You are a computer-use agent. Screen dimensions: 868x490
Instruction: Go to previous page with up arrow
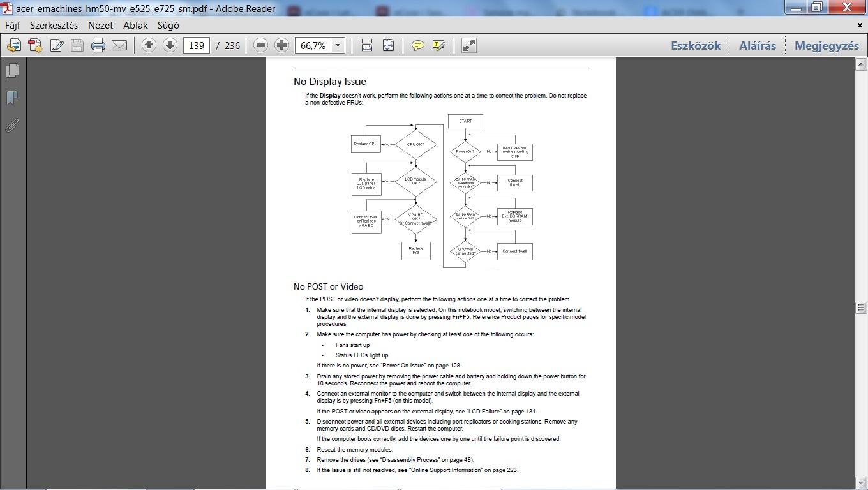point(149,45)
